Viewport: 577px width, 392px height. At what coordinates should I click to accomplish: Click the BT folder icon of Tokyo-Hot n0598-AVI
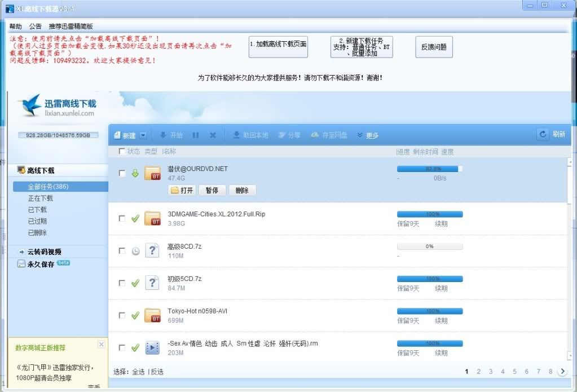pos(152,315)
